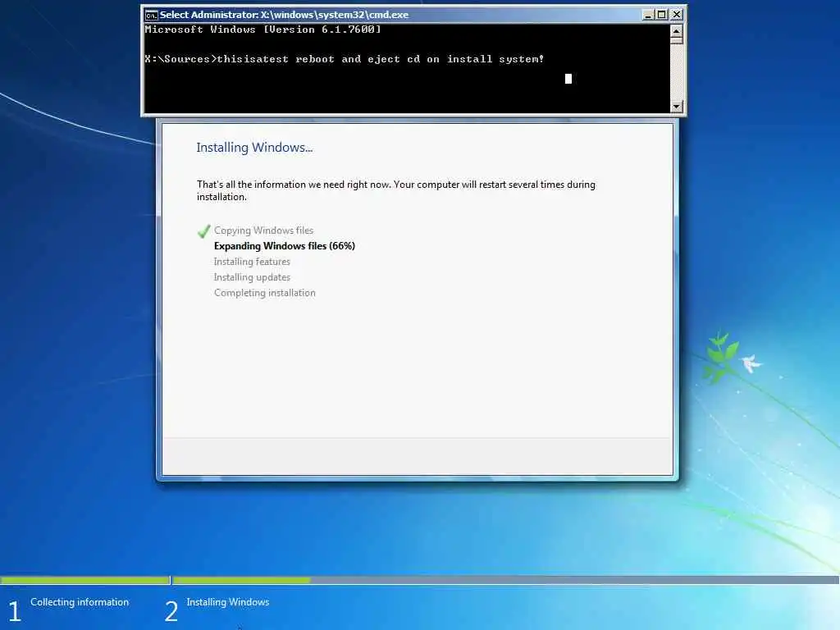Click the cmd scrollbar up arrow

[x=676, y=30]
